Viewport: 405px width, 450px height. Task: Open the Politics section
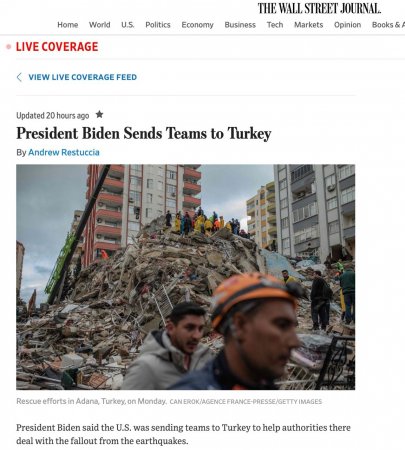coord(158,25)
